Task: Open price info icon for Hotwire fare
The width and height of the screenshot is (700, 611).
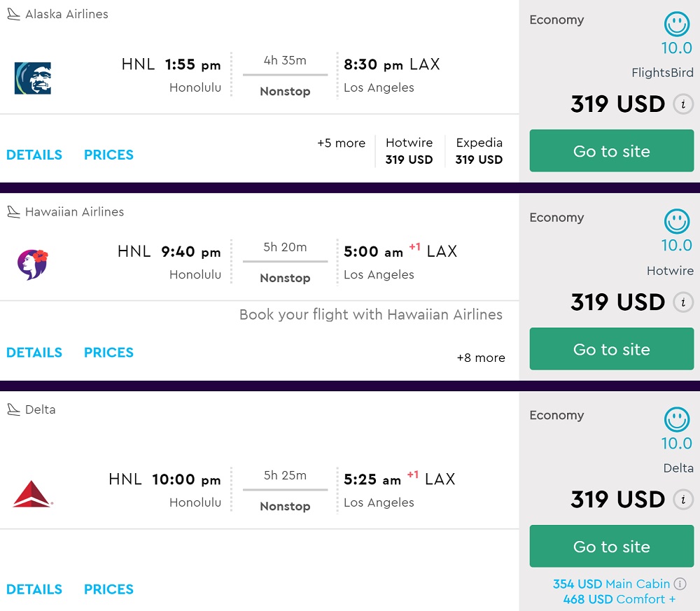Action: 683,302
